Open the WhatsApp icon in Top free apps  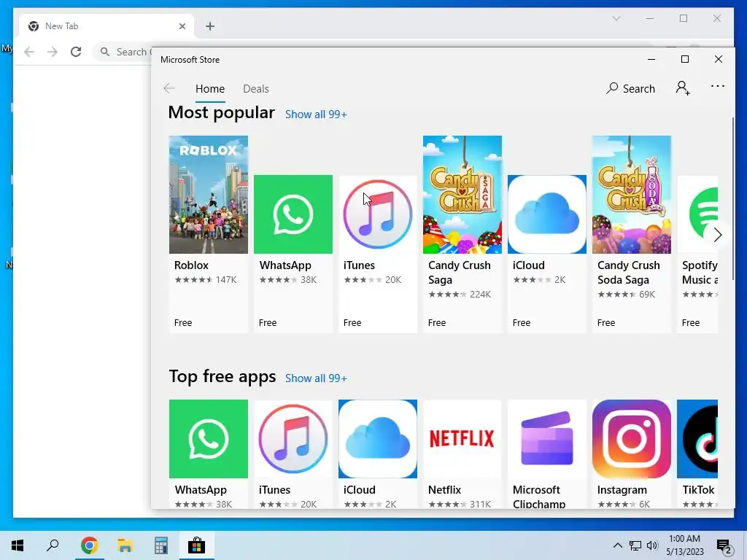(x=208, y=438)
